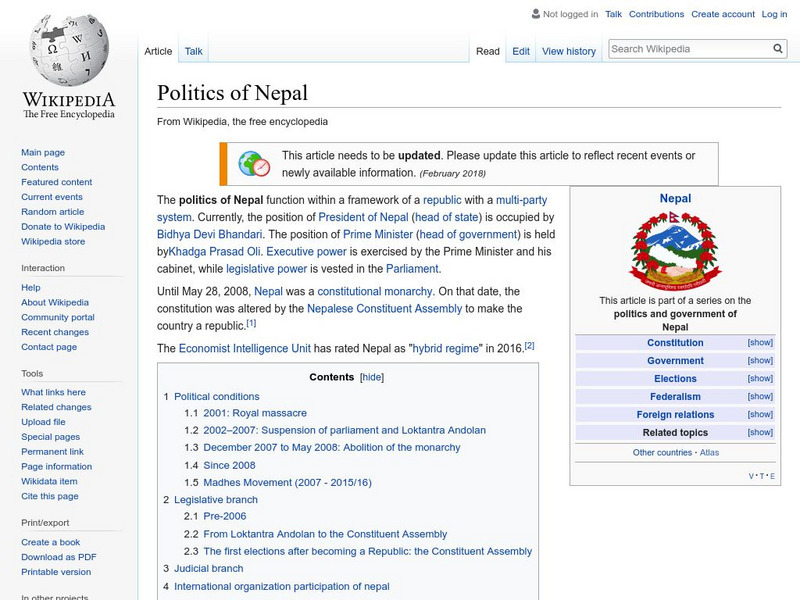Open the Edit tab

click(521, 51)
